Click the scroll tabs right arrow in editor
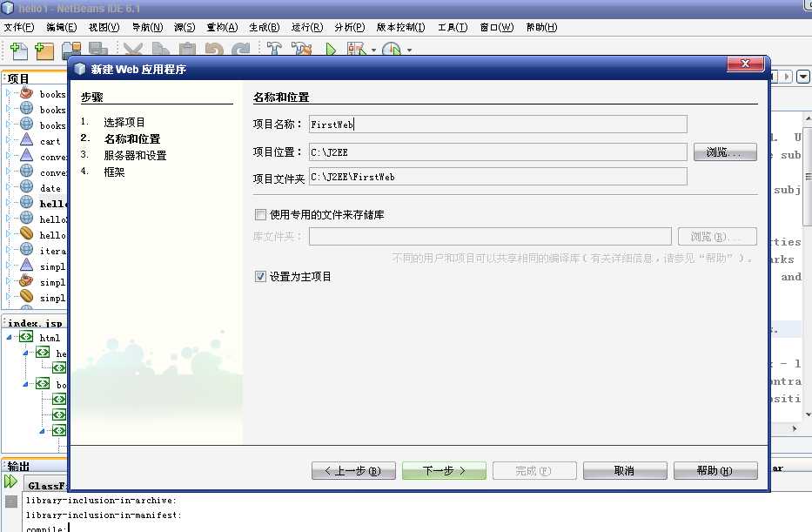 pos(787,77)
